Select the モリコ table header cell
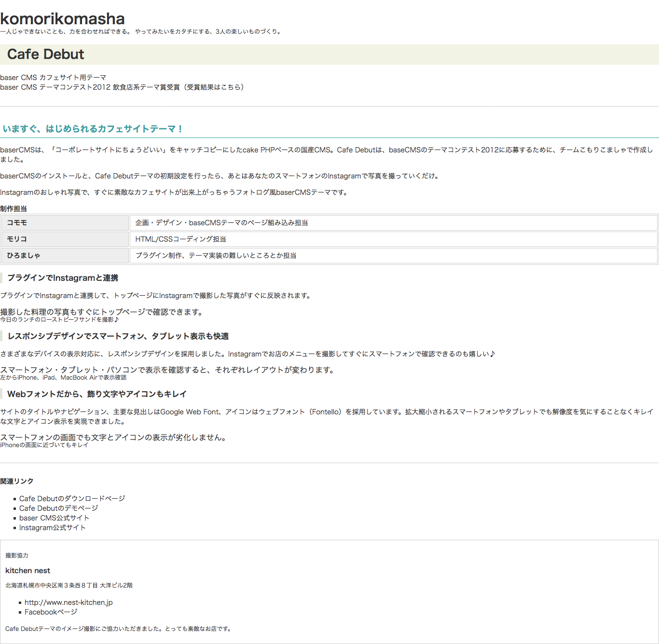The height and width of the screenshot is (644, 659). tap(65, 239)
